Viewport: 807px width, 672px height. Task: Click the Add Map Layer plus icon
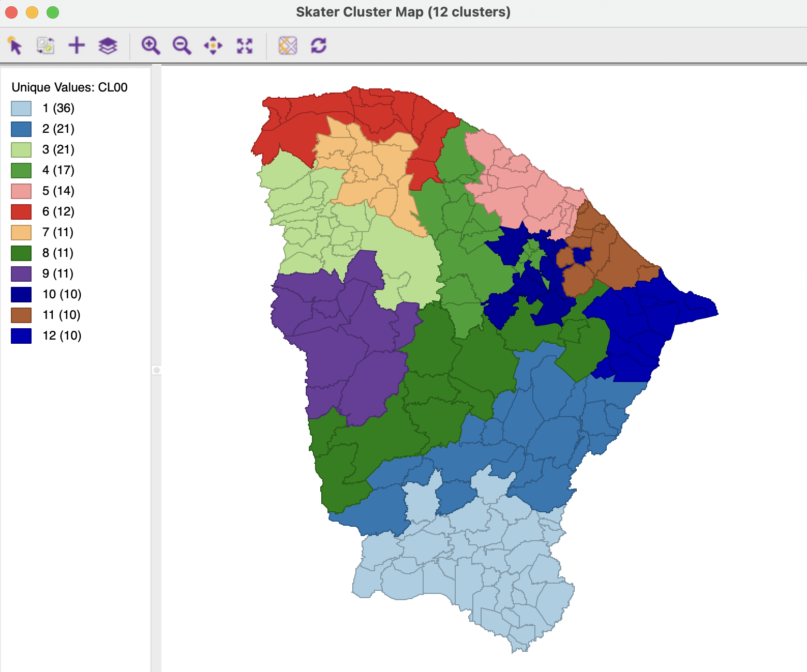pyautogui.click(x=77, y=45)
